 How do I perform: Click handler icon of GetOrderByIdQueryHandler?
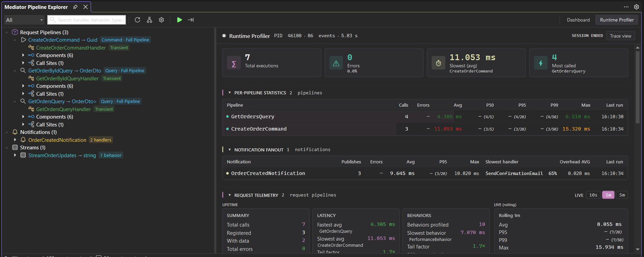31,78
